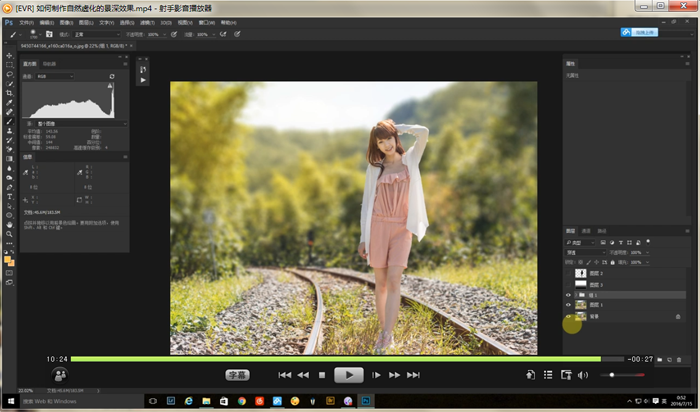Select the Move tool in Photoshop toolbar
This screenshot has height=412, width=700.
[9, 56]
